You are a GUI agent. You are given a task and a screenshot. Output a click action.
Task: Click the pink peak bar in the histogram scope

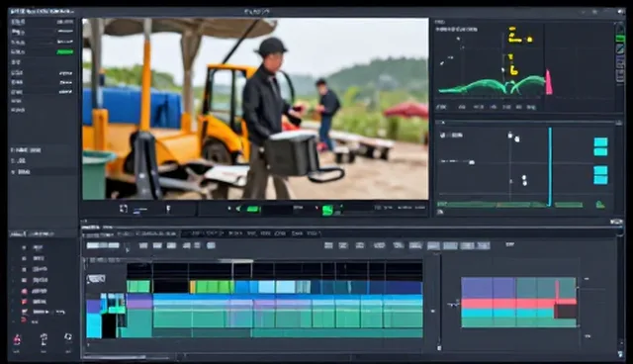[x=549, y=83]
